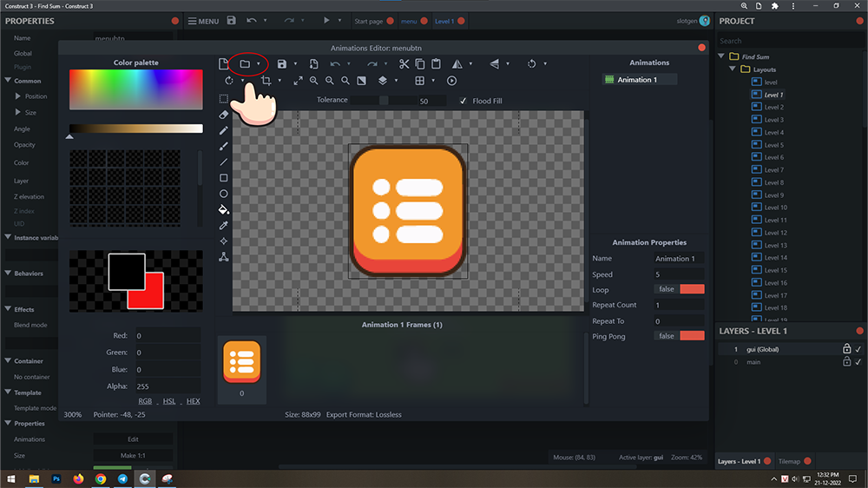The image size is (868, 488).
Task: Click the crop icon
Action: click(266, 81)
